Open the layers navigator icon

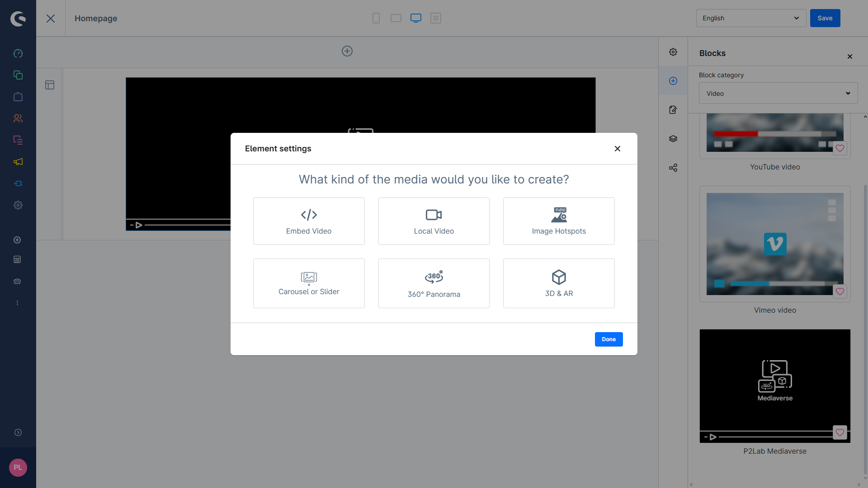click(x=673, y=139)
